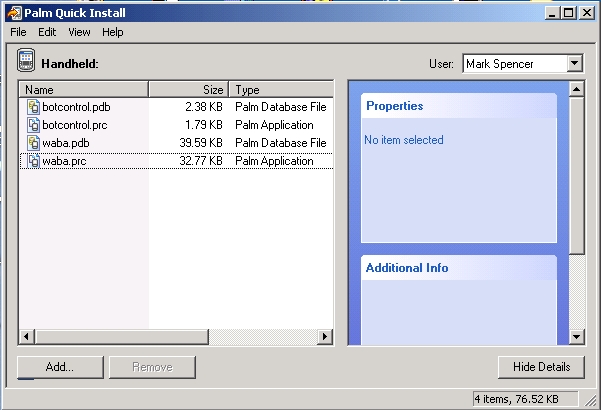This screenshot has width=601, height=410.
Task: Click the waba.pdb file icon
Action: [33, 143]
